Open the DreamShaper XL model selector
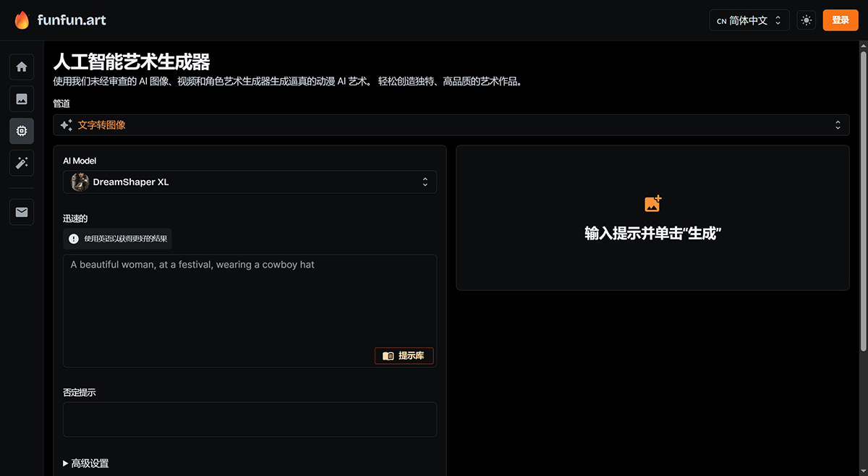The height and width of the screenshot is (476, 868). 250,182
